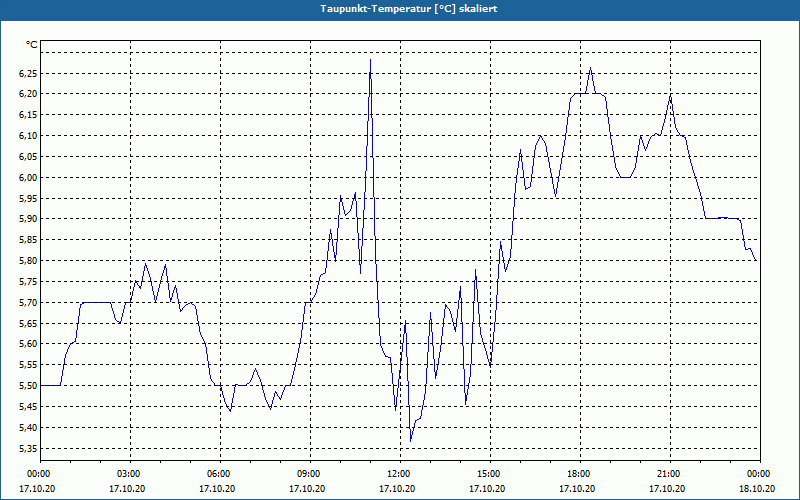Select the 5,35 y-axis value
Viewport: 800px width, 500px height.
click(x=28, y=448)
